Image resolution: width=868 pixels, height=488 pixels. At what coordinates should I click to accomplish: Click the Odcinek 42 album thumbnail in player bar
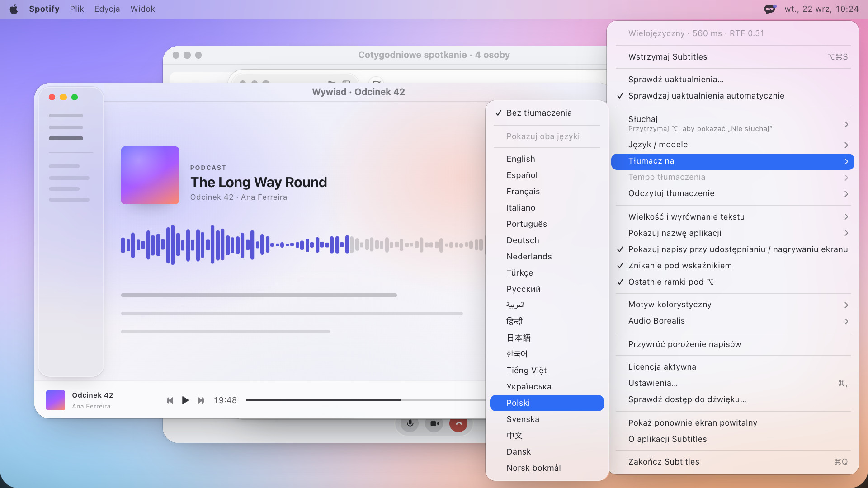56,400
